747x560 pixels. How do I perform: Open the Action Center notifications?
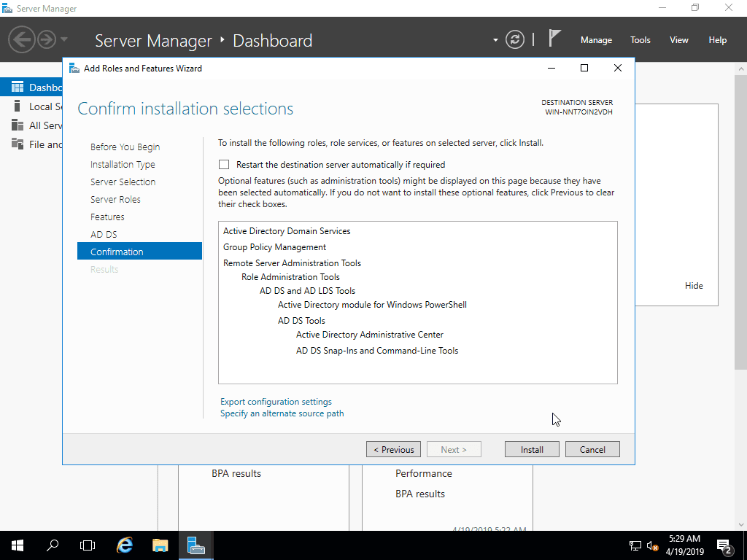click(724, 545)
